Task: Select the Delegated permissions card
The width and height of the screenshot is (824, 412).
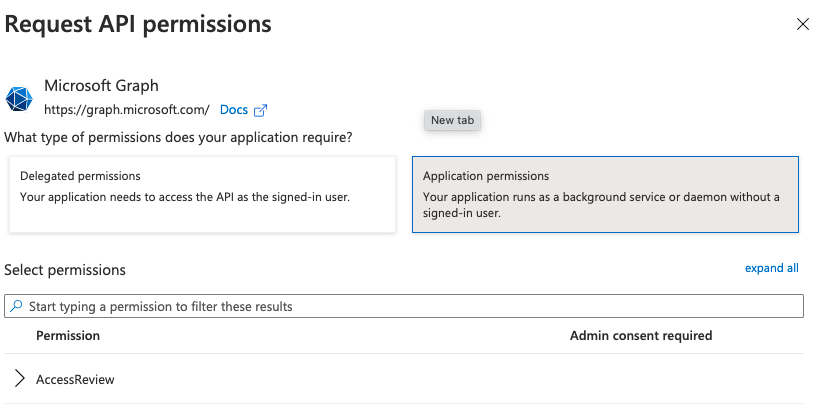Action: click(202, 194)
